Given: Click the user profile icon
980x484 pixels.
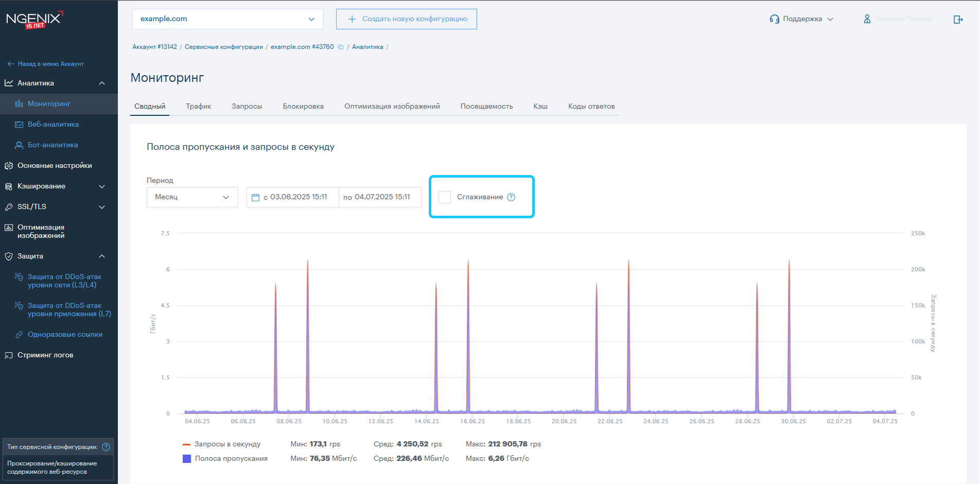Looking at the screenshot, I should pos(867,19).
